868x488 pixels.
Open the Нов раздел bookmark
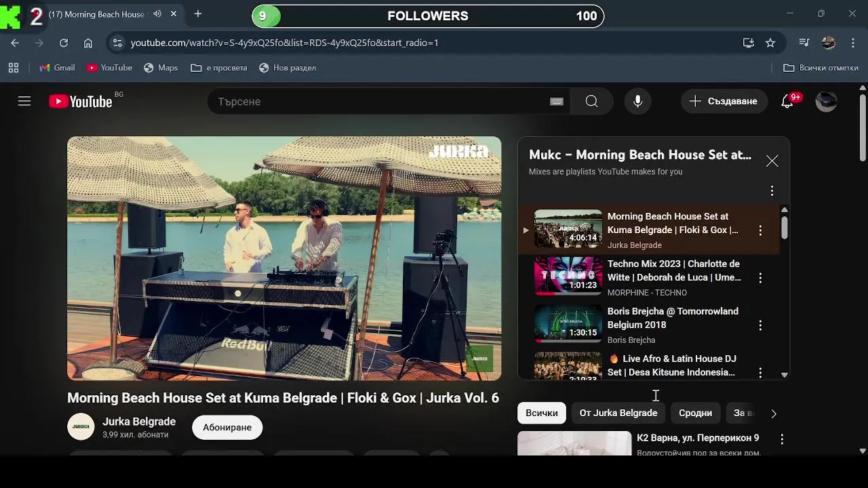[288, 68]
